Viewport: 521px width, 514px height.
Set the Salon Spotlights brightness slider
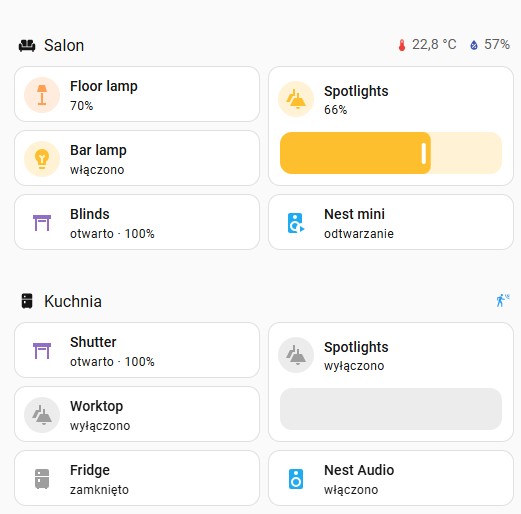(391, 153)
